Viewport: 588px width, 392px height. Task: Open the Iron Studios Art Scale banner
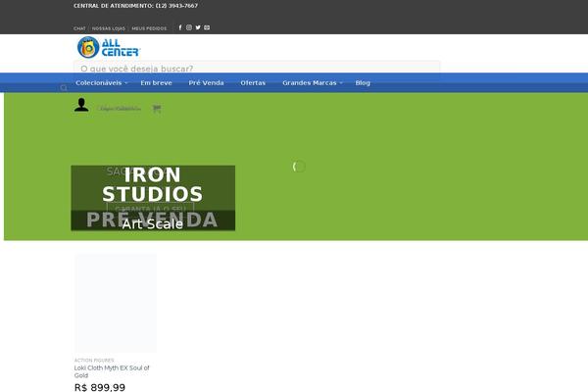pos(153,198)
